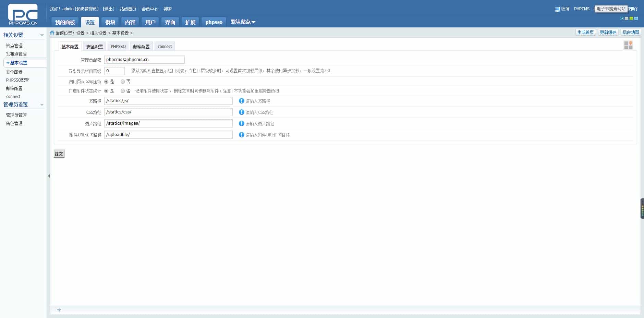Click the 提交 submit button
The width and height of the screenshot is (644, 318).
(59, 154)
